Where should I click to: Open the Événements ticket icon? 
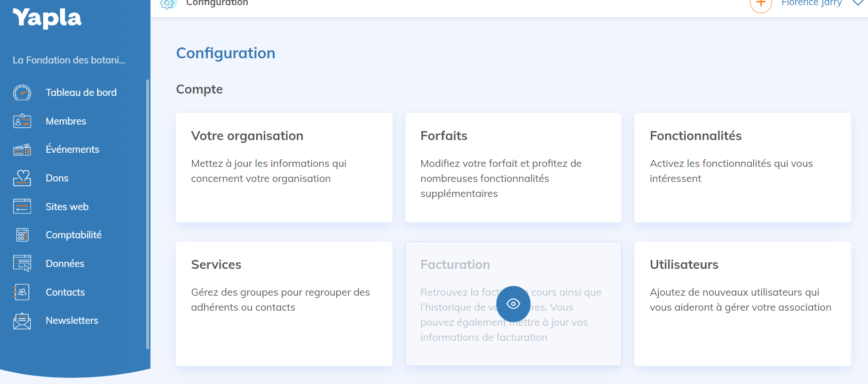click(22, 149)
